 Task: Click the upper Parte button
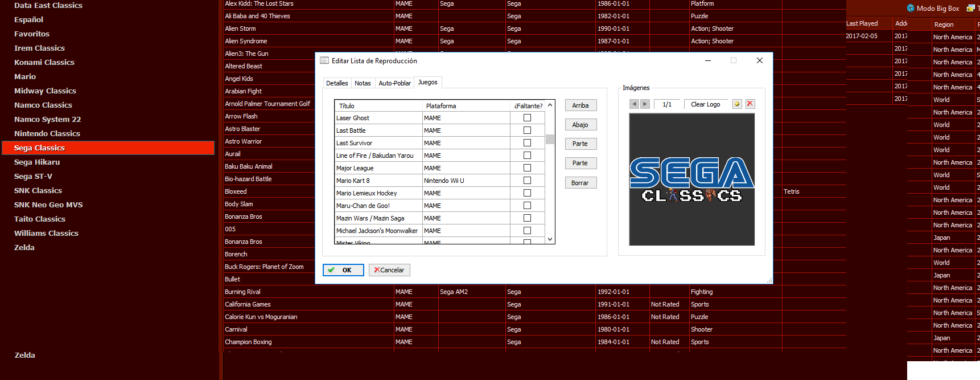580,144
